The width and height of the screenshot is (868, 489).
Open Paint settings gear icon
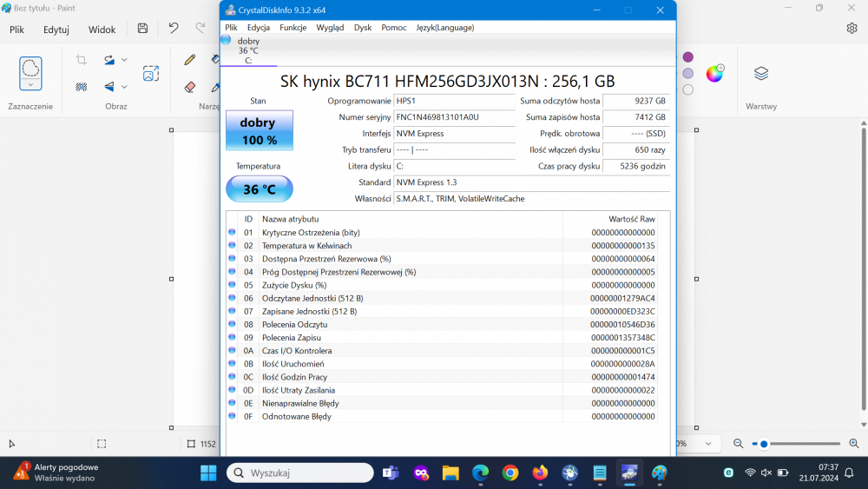pyautogui.click(x=852, y=29)
